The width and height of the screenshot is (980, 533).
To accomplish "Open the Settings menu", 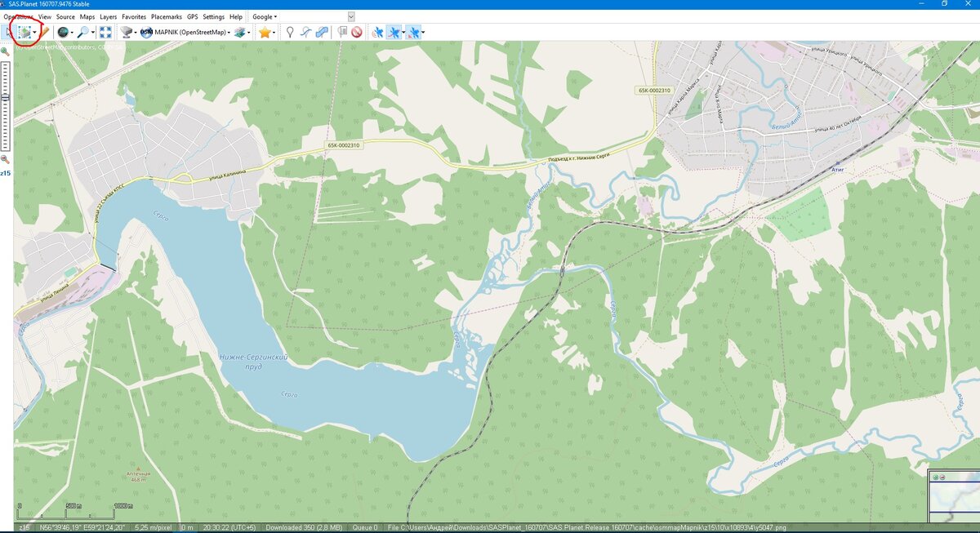I will tap(214, 16).
